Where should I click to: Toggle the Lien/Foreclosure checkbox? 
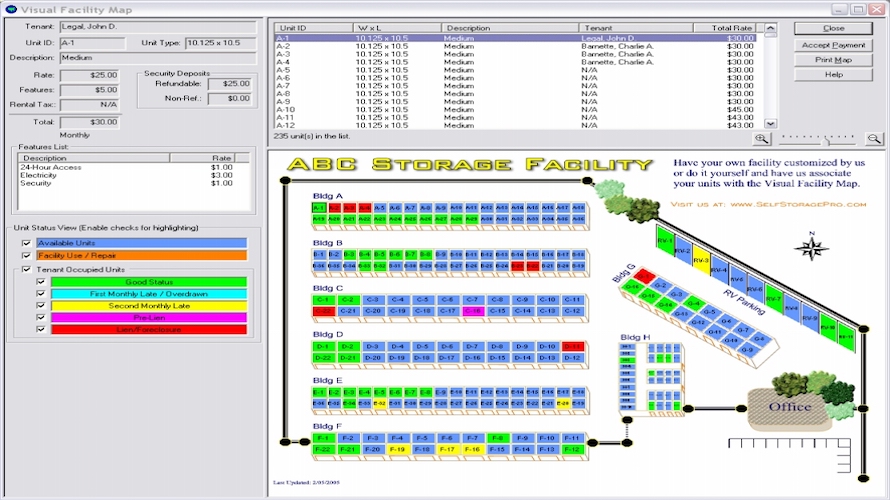tap(41, 328)
